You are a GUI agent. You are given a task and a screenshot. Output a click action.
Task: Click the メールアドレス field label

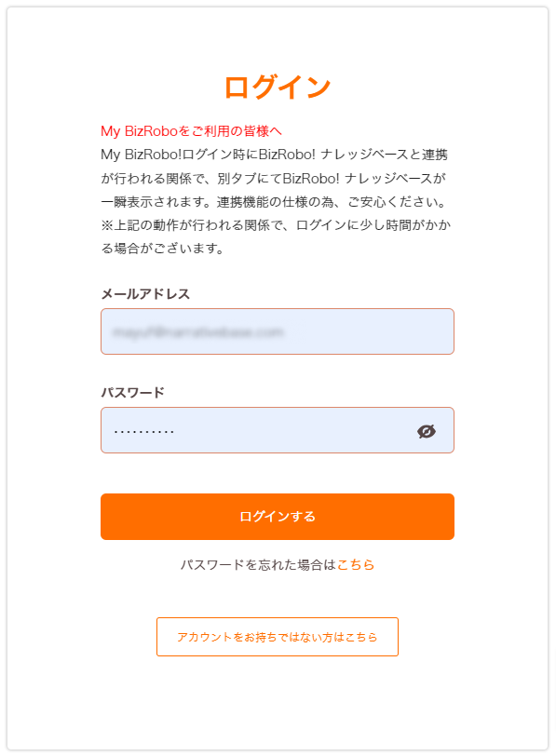tap(147, 293)
